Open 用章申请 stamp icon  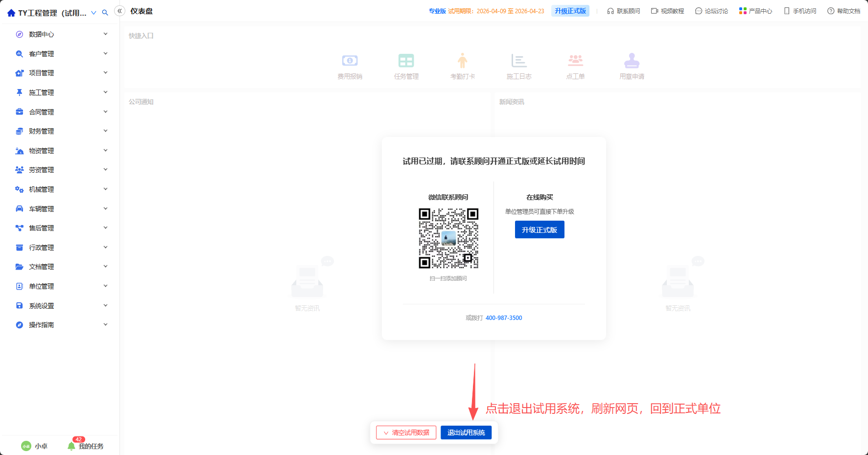632,61
